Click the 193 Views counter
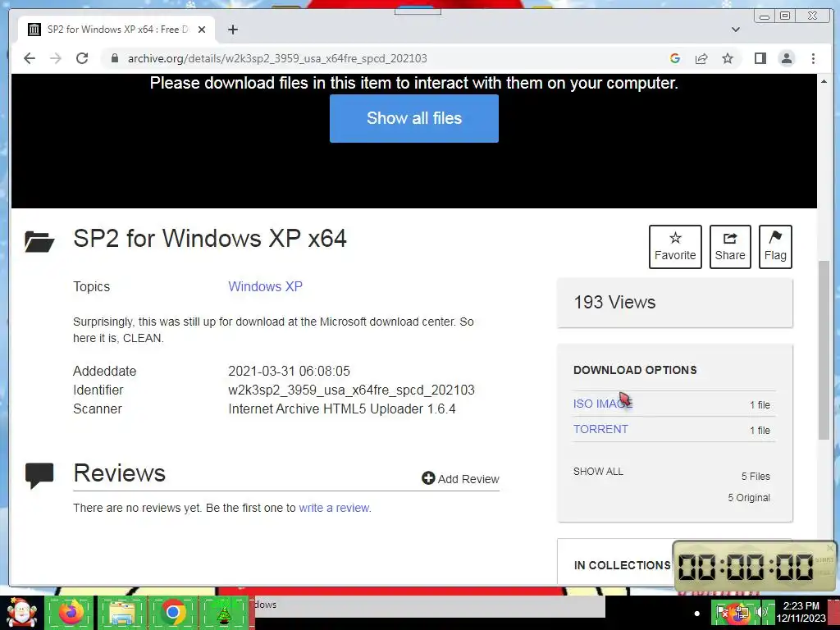Viewport: 840px width, 630px height. tap(614, 302)
